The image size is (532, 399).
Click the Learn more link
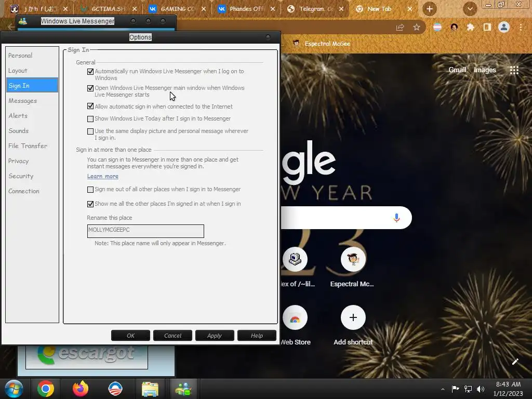pyautogui.click(x=102, y=176)
